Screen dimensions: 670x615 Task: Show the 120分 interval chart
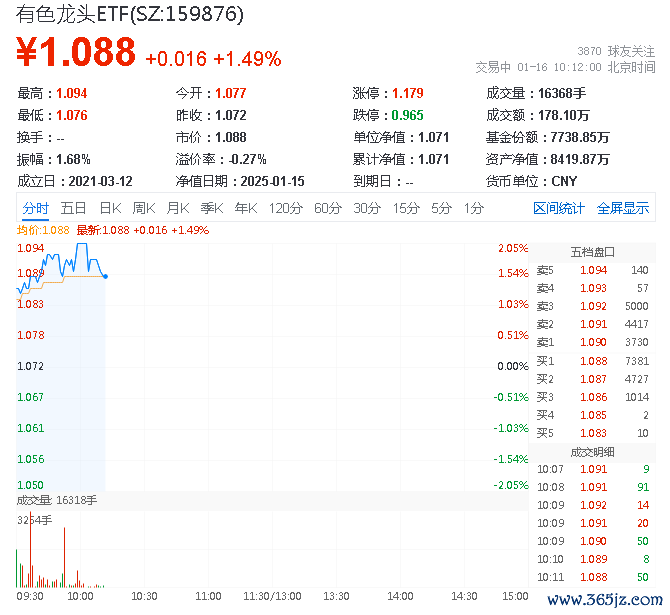click(x=285, y=209)
